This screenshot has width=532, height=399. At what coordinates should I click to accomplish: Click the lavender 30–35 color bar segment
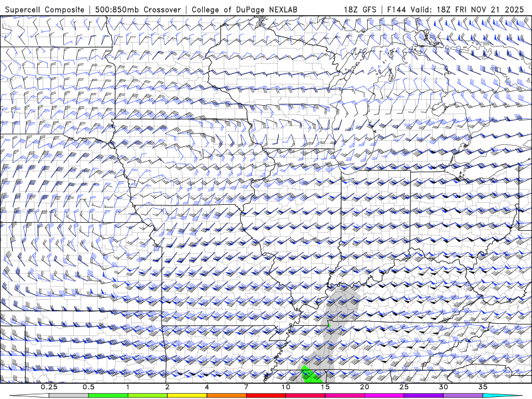coord(463,396)
